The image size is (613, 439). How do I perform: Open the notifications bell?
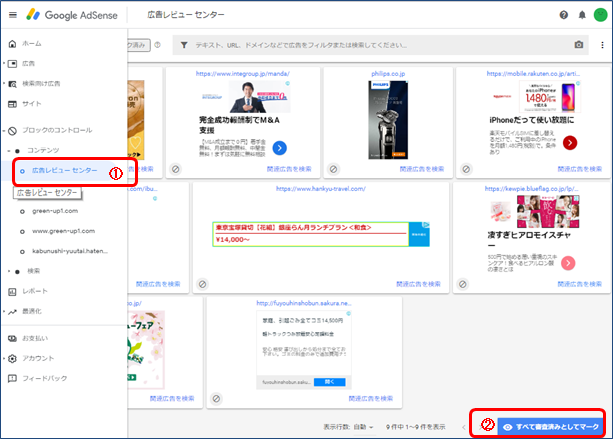[582, 15]
